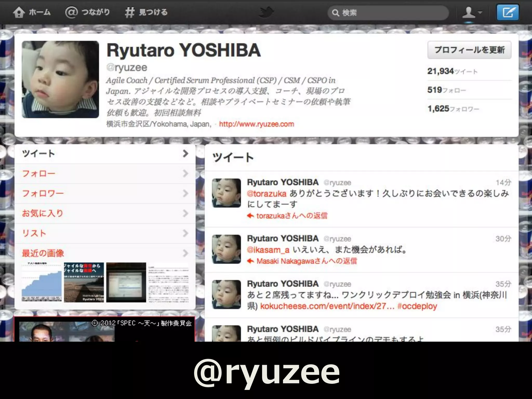Viewport: 532px width, 399px height.
Task: Click the compose new tweet icon
Action: (x=508, y=12)
